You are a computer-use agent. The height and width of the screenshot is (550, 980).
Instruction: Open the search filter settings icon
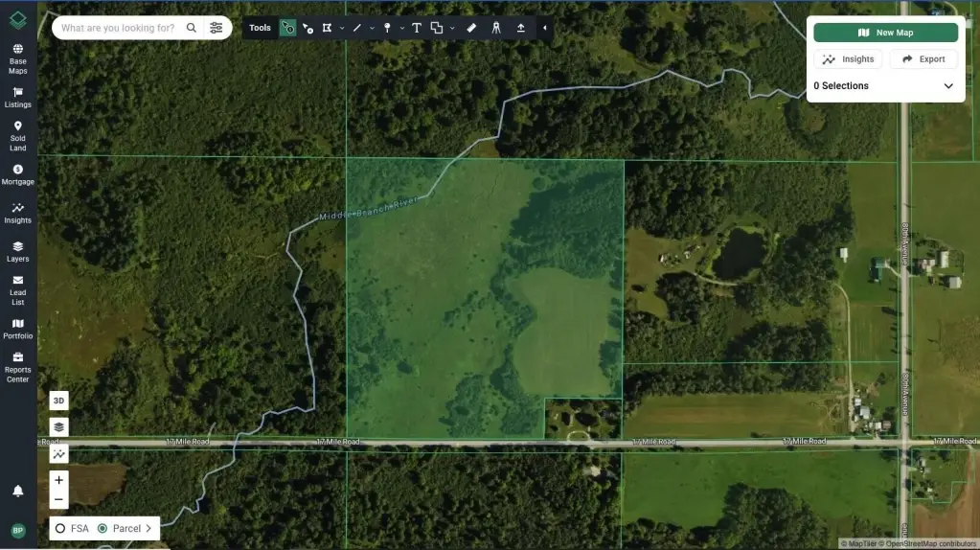click(x=217, y=28)
